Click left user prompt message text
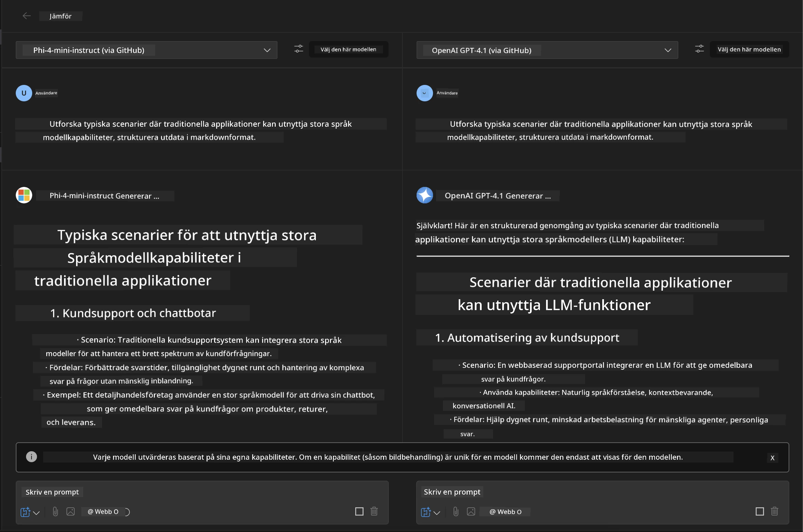The width and height of the screenshot is (803, 532). click(x=201, y=130)
